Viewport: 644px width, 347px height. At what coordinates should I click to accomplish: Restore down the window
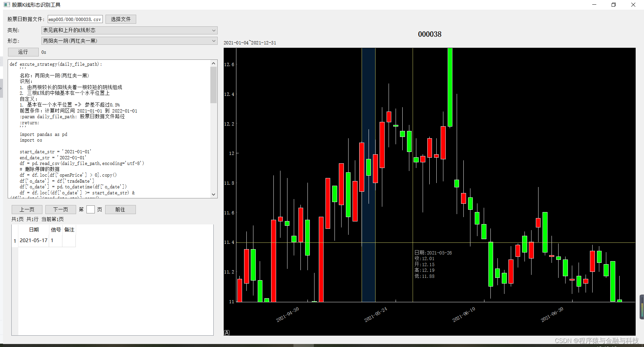tap(614, 5)
